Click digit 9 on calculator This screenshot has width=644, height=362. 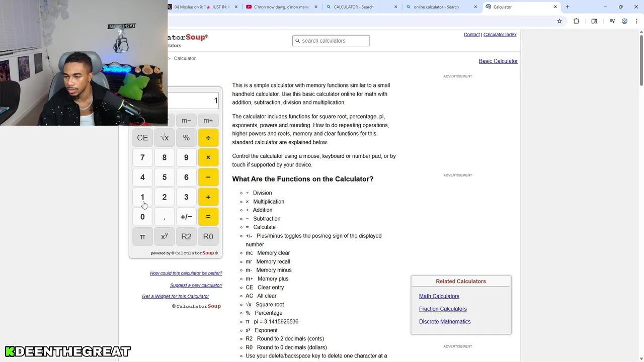(186, 157)
